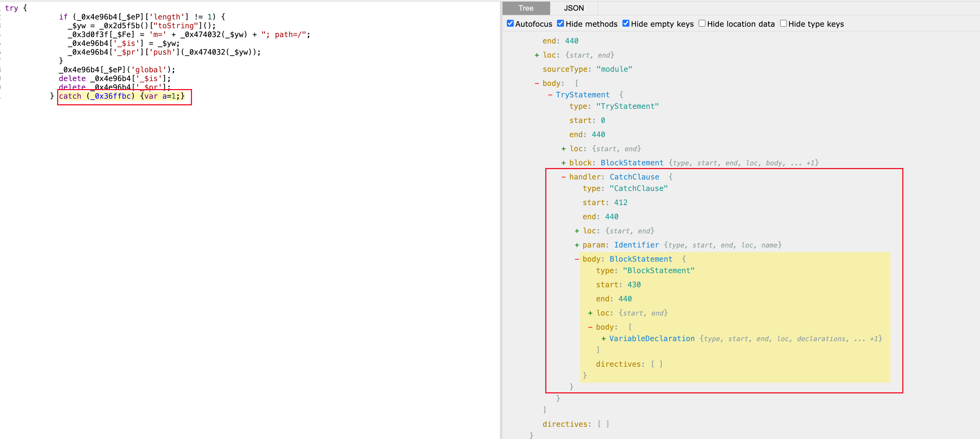This screenshot has width=980, height=439.
Task: Expand block BlockStatement node
Action: [x=563, y=163]
